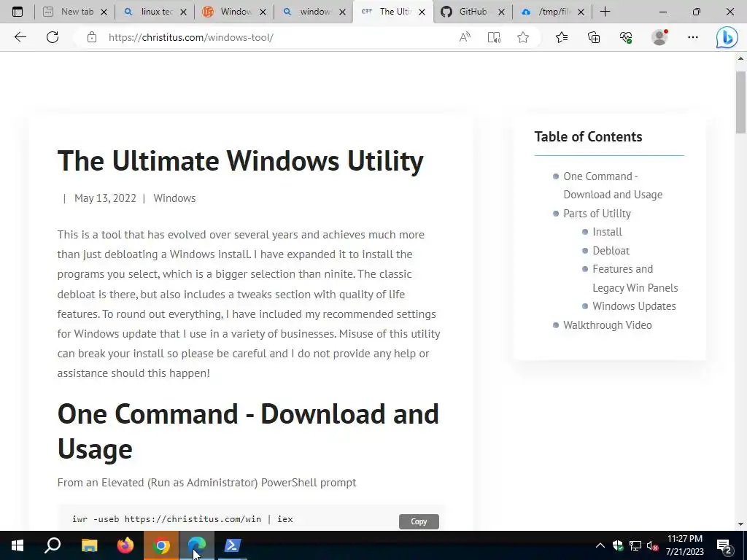Open Settings and more ellipsis menu
Viewport: 747px width, 560px height.
coord(693,37)
